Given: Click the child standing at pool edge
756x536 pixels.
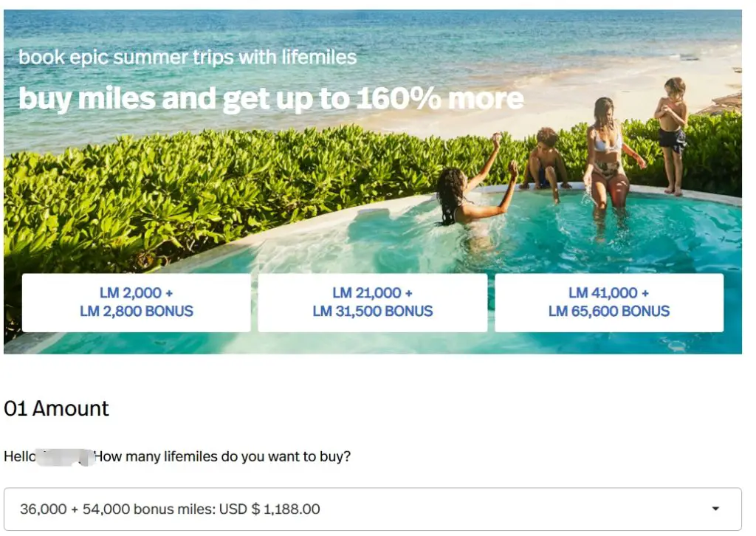Looking at the screenshot, I should point(673,133).
